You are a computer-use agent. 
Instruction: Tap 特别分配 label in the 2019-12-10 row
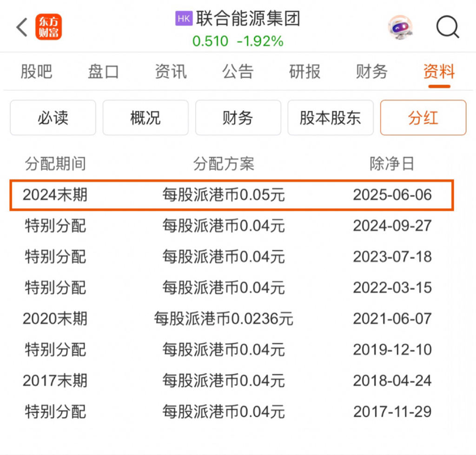coord(55,349)
